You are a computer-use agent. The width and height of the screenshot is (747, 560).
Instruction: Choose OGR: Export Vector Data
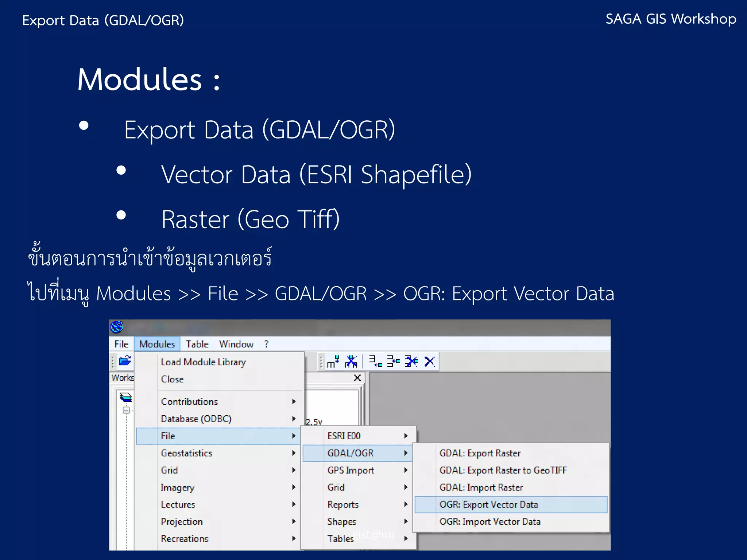[x=511, y=505]
